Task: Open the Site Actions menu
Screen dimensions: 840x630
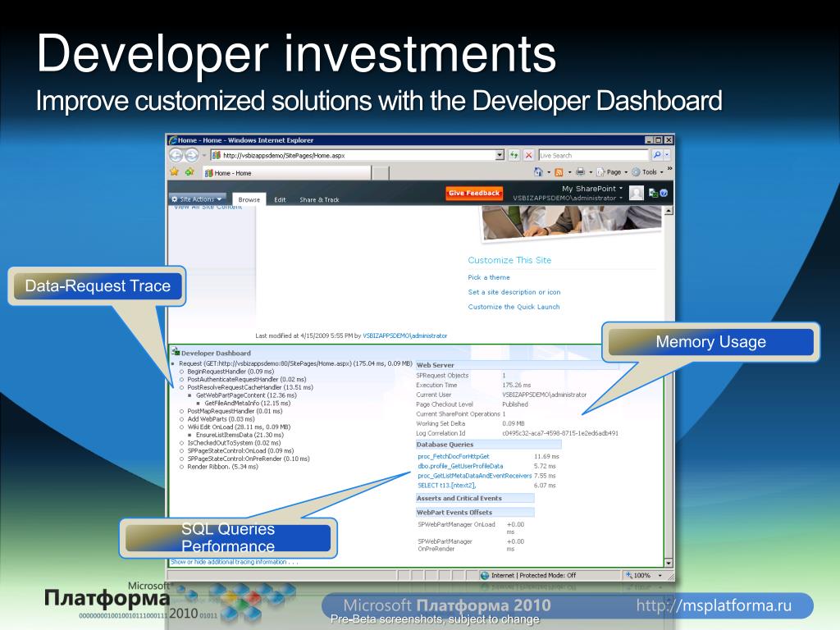Action: point(197,199)
